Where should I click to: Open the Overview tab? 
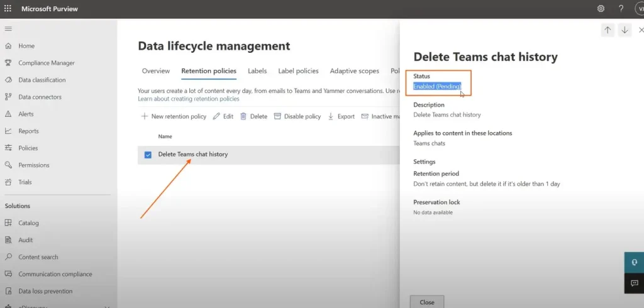point(156,71)
